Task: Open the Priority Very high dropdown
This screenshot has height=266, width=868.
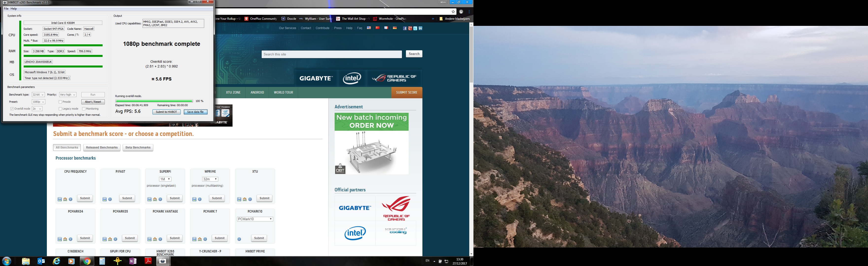Action: click(x=68, y=95)
